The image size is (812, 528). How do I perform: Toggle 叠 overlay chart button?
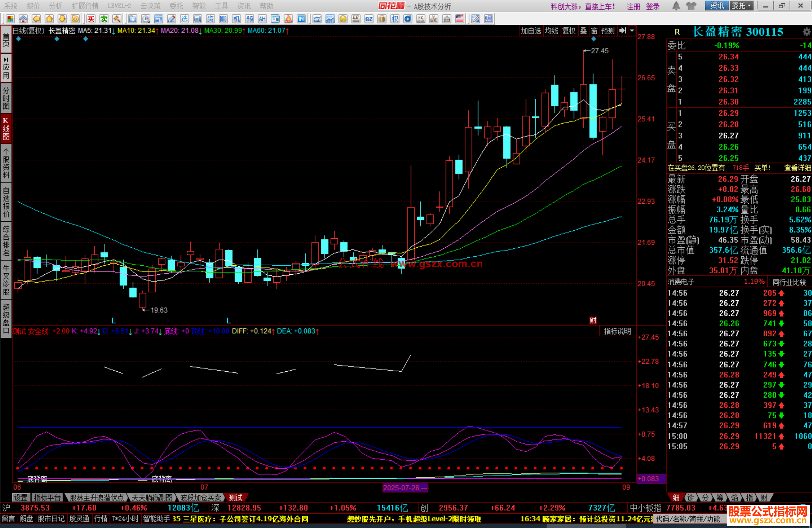(x=583, y=31)
